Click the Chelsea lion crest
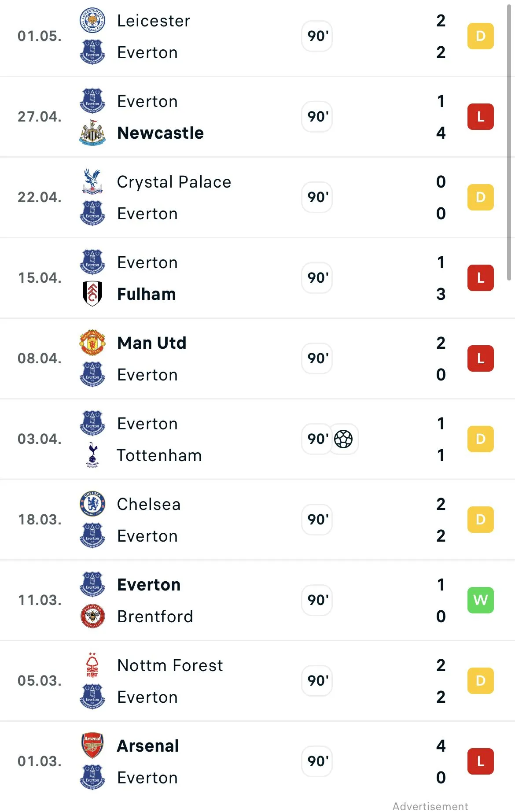 tap(92, 504)
